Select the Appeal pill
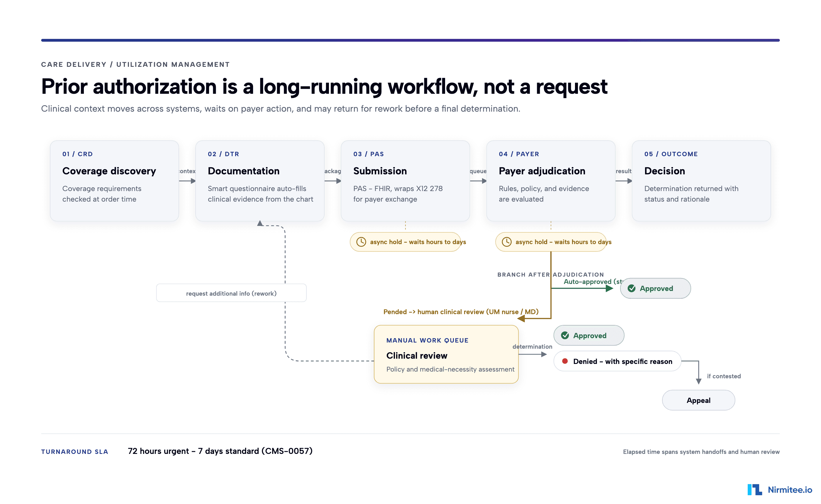Viewport: 821px width, 504px height. point(698,400)
